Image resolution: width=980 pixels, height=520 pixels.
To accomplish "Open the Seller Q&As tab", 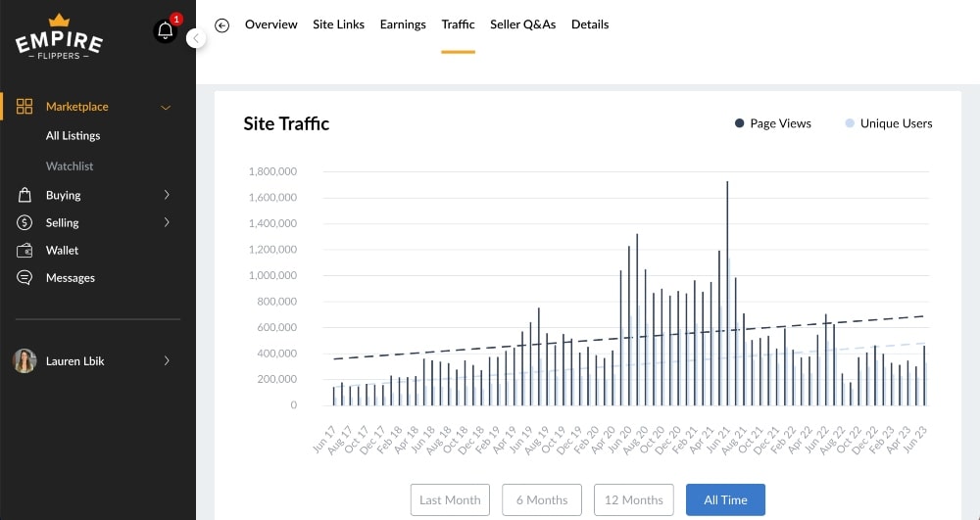I will (522, 24).
